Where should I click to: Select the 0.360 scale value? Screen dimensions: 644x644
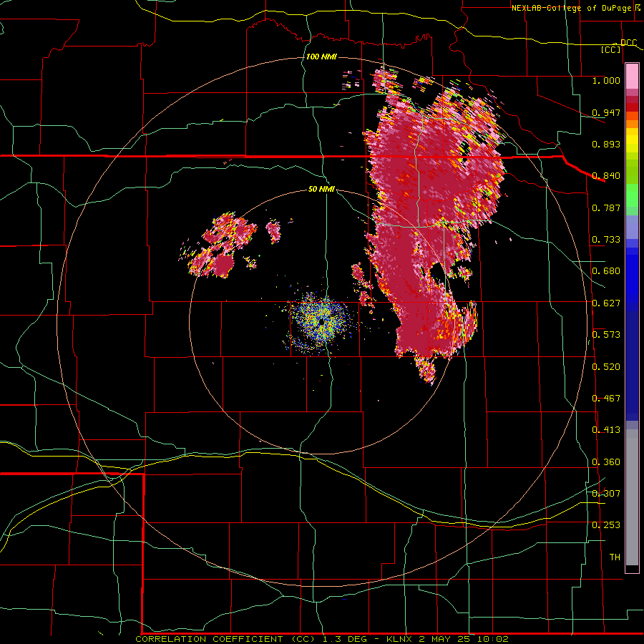pyautogui.click(x=606, y=462)
